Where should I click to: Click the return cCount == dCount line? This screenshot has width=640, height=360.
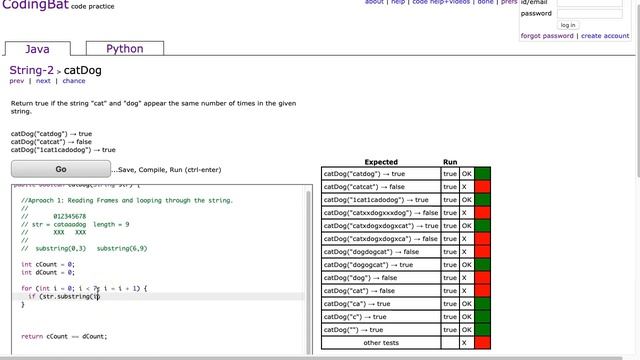click(x=64, y=336)
